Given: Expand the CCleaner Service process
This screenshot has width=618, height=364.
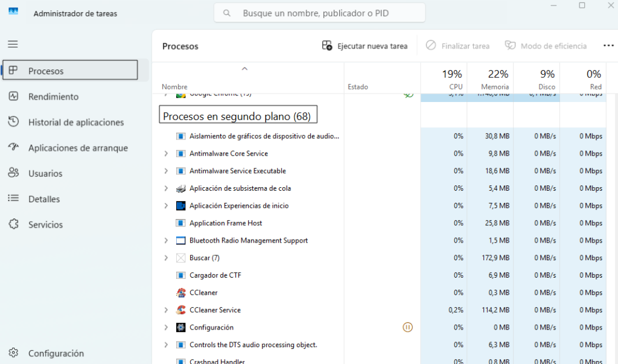Looking at the screenshot, I should (166, 310).
